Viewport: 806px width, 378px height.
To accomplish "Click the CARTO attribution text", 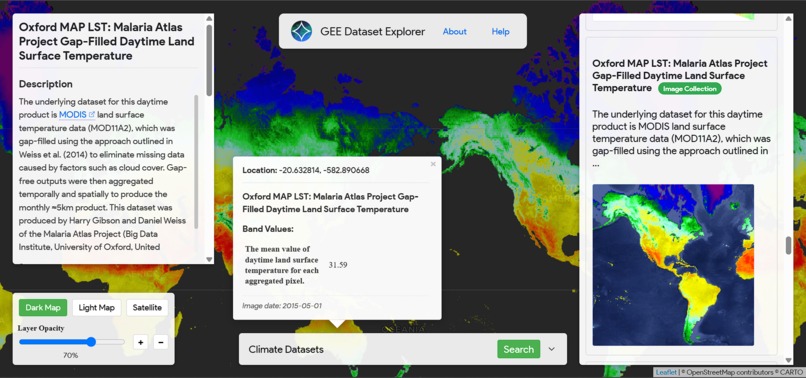I will click(x=792, y=372).
